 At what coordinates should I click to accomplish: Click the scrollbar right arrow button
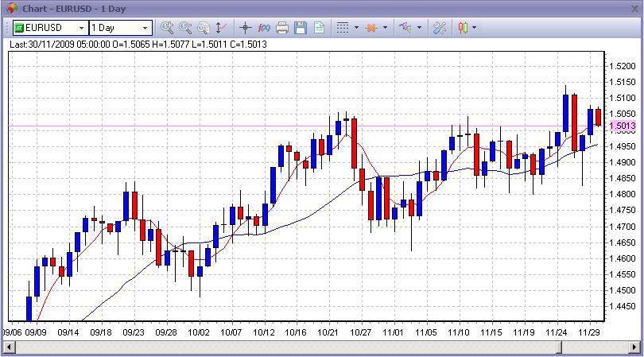pyautogui.click(x=635, y=347)
